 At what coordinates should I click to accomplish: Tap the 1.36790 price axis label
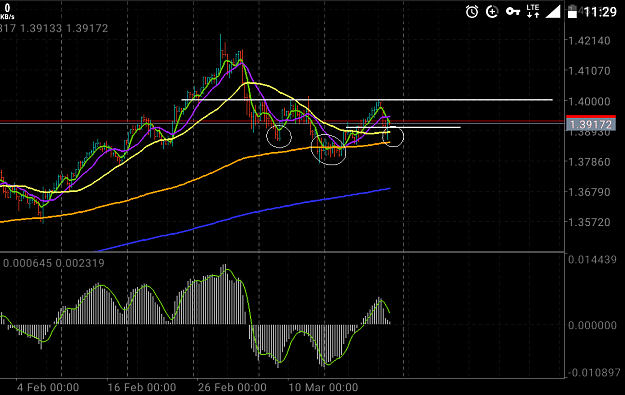[x=589, y=192]
